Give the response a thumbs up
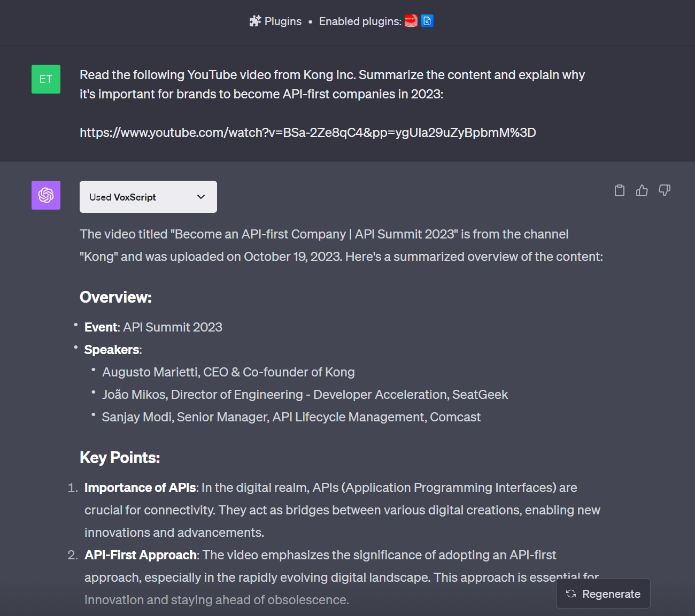The height and width of the screenshot is (616, 695). (642, 190)
